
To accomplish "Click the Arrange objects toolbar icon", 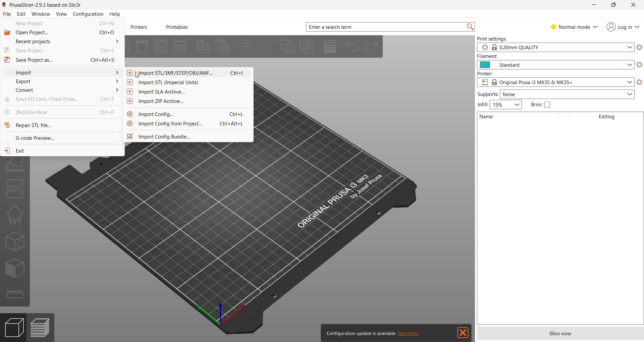I will [x=161, y=47].
